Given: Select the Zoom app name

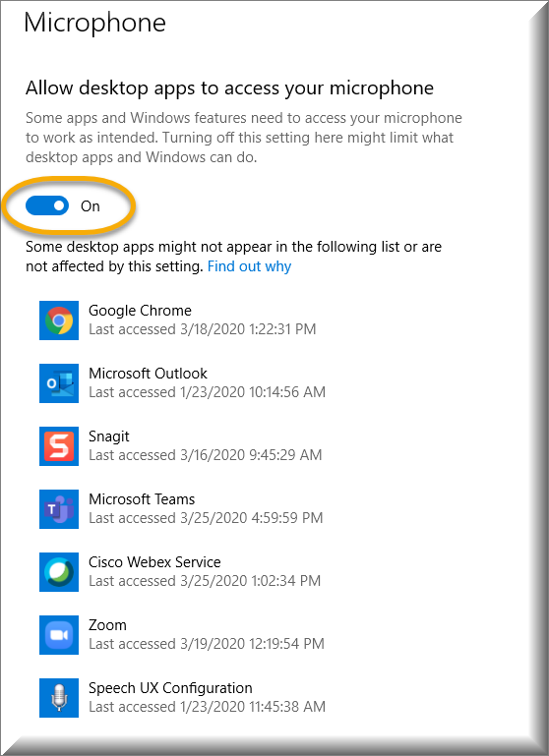Looking at the screenshot, I should 107,625.
